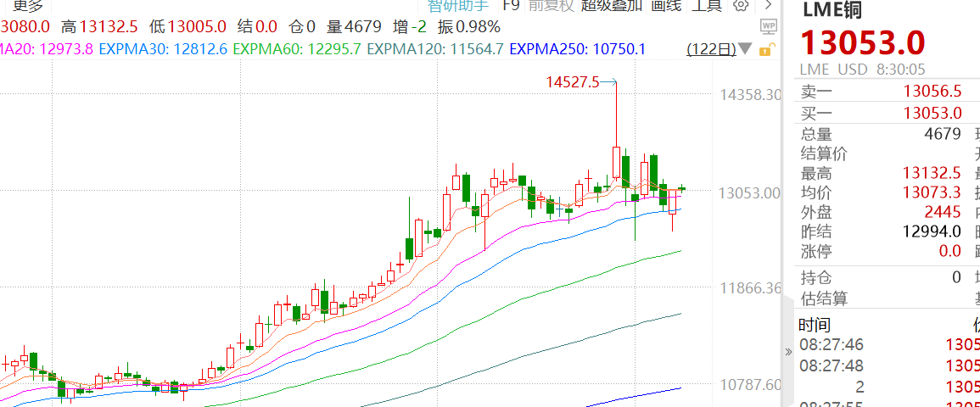Screen dimensions: 980x407
Task: Open the 画线 drawing tool
Action: pyautogui.click(x=665, y=6)
